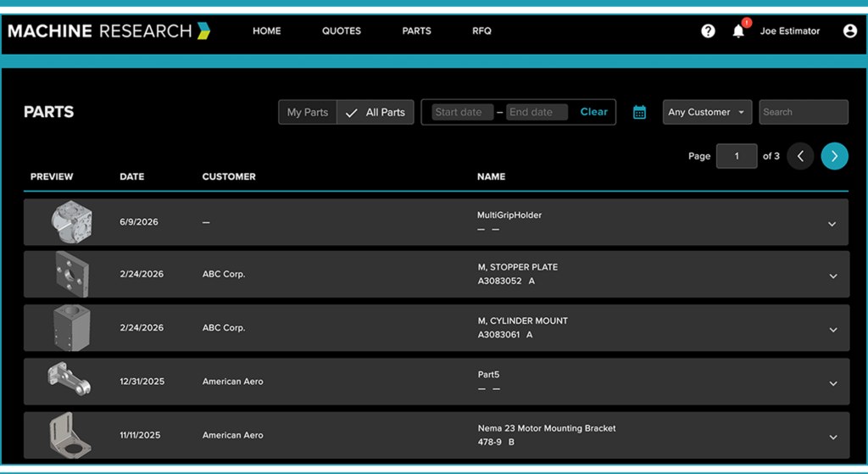Go to the previous page arrow
Viewport: 868px width, 474px height.
point(800,156)
